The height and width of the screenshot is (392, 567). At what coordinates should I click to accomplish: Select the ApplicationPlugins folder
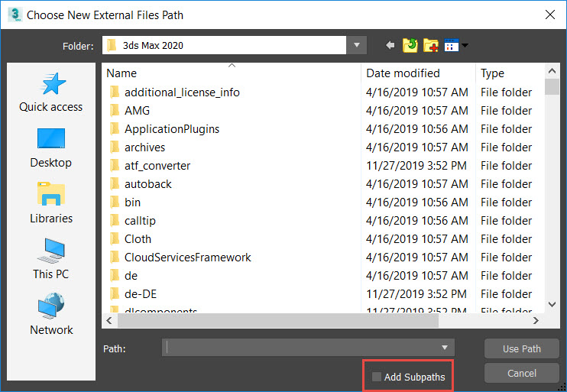tap(172, 129)
